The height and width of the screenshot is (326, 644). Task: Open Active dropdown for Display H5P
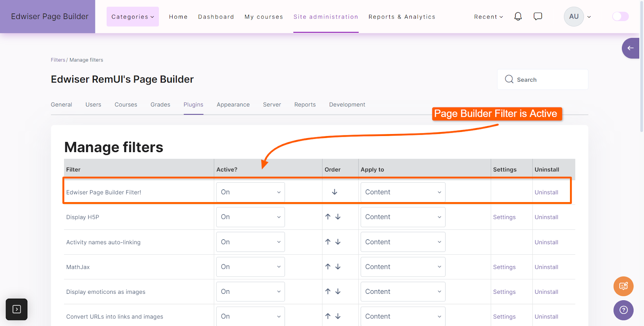(x=250, y=217)
